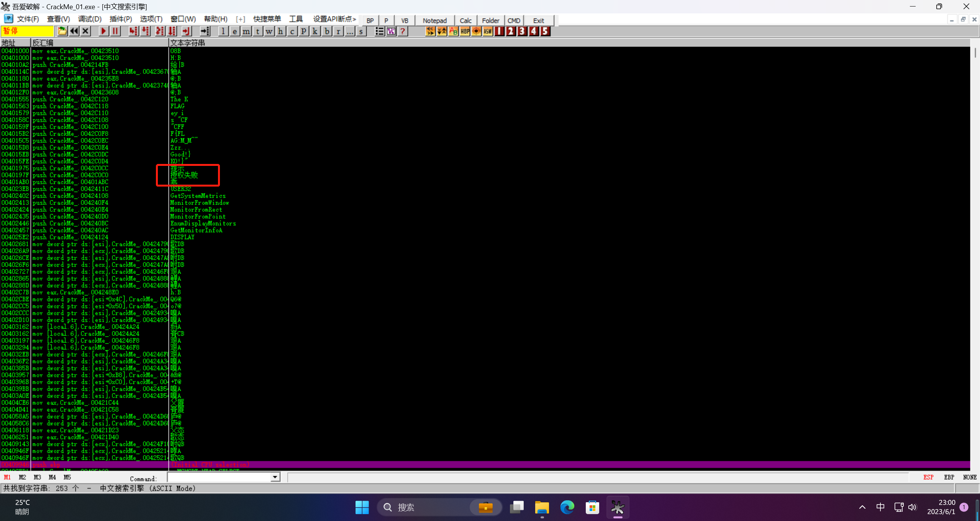The image size is (980, 521).
Task: Click the Restart program rewind icon
Action: [74, 31]
